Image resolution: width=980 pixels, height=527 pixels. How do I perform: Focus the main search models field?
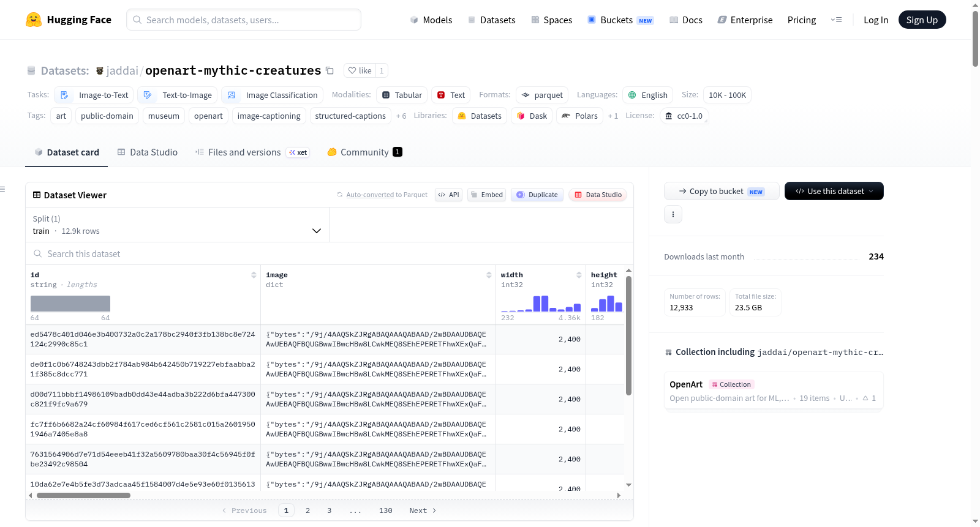tap(244, 20)
